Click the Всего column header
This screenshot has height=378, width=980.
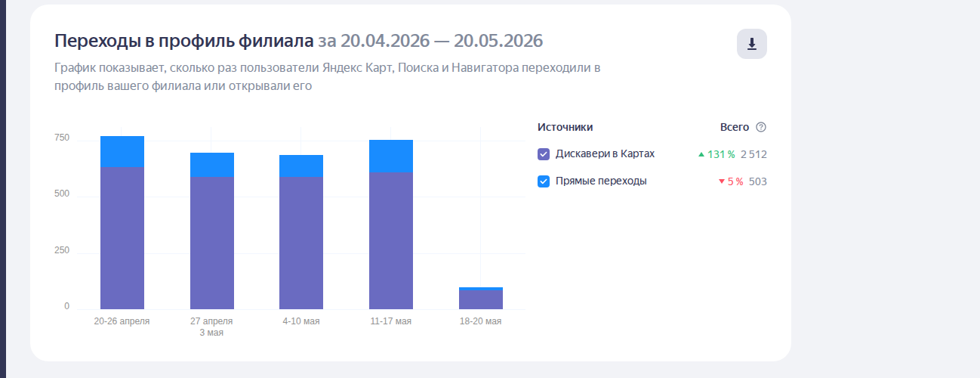[x=735, y=127]
